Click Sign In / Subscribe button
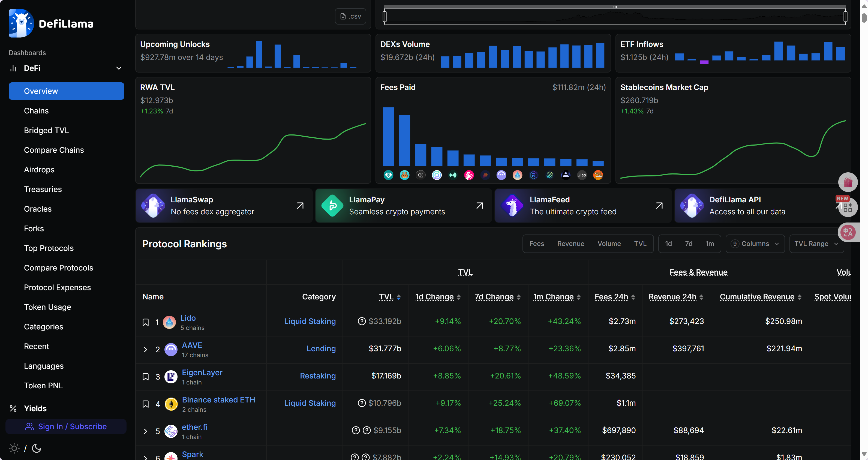This screenshot has width=868, height=460. (x=66, y=427)
